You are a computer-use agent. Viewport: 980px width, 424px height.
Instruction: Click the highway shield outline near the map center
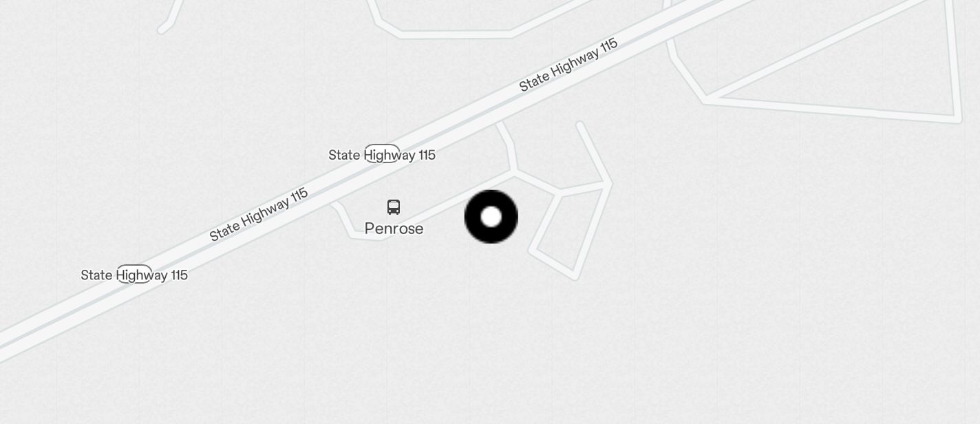(382, 153)
